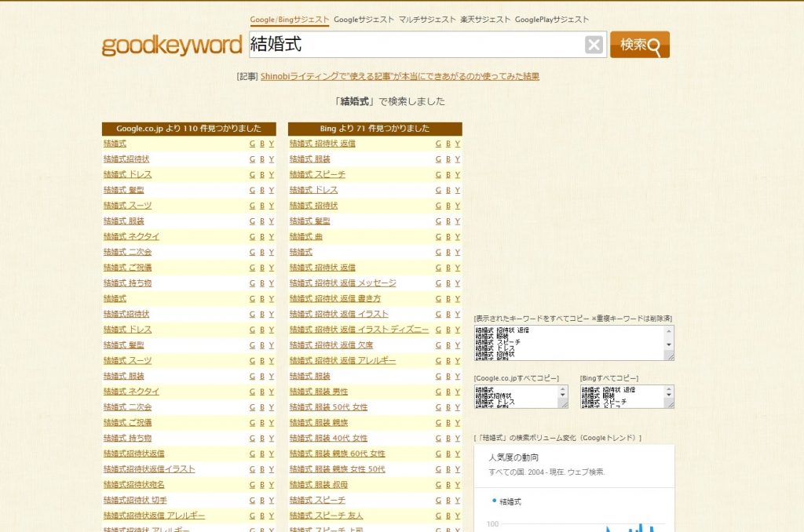Open 結婚式 服装 40代 女性 keyword
This screenshot has height=532, width=804.
(x=328, y=438)
